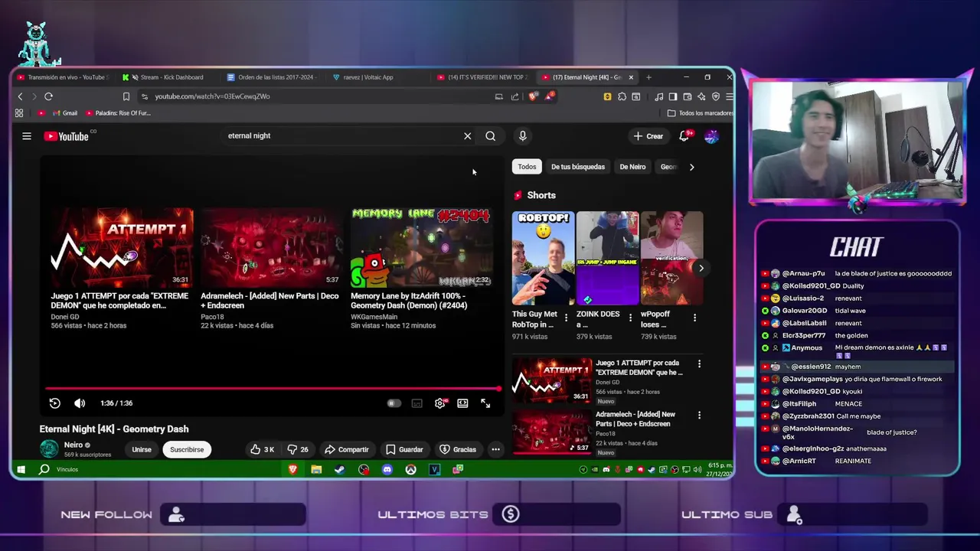Switch to 'raevez | Voltaic App' tab
This screenshot has width=980, height=551.
(375, 77)
